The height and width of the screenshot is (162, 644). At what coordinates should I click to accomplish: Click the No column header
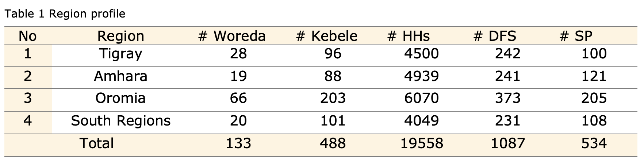click(x=28, y=36)
